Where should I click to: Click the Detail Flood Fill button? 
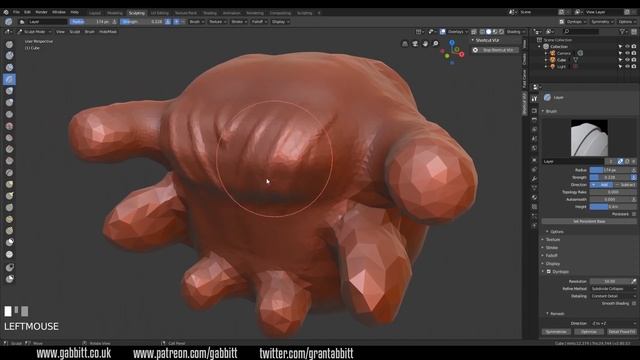click(622, 332)
